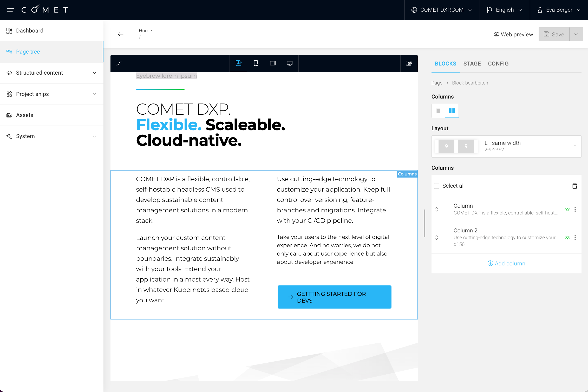Switch to the BLOCKS tab
This screenshot has height=392, width=588.
coord(446,64)
